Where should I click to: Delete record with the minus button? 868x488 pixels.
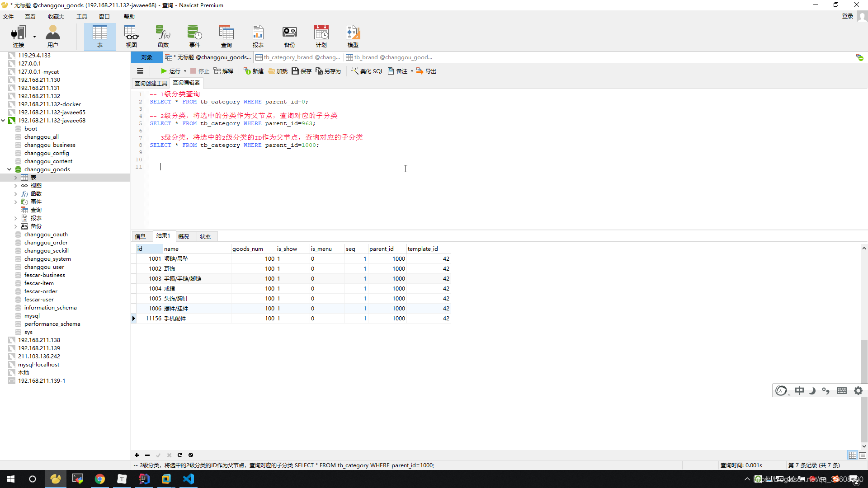click(x=147, y=455)
